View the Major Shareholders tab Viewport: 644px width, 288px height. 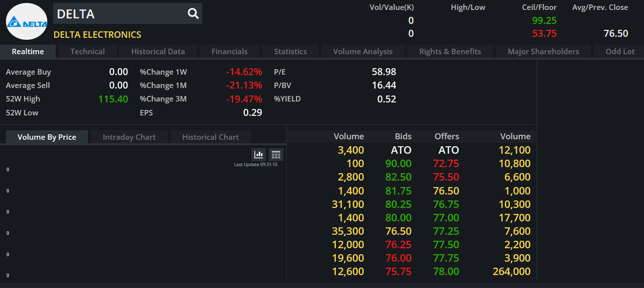[544, 51]
